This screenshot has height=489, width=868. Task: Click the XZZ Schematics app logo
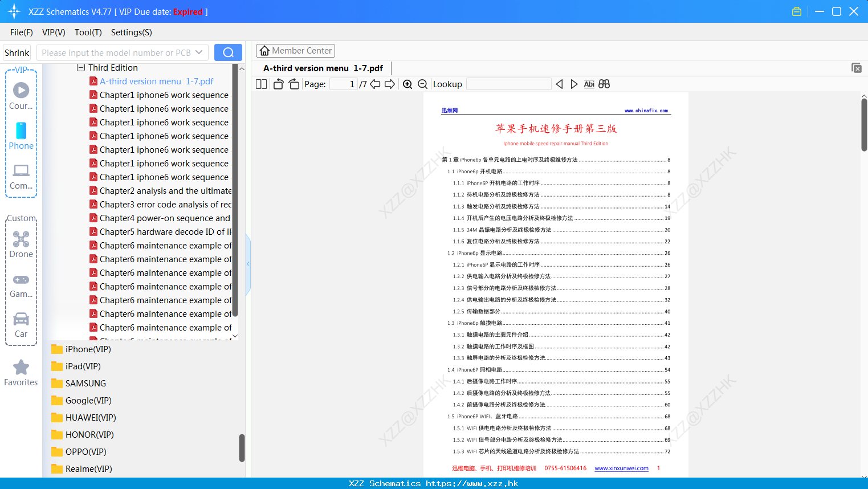coord(14,11)
